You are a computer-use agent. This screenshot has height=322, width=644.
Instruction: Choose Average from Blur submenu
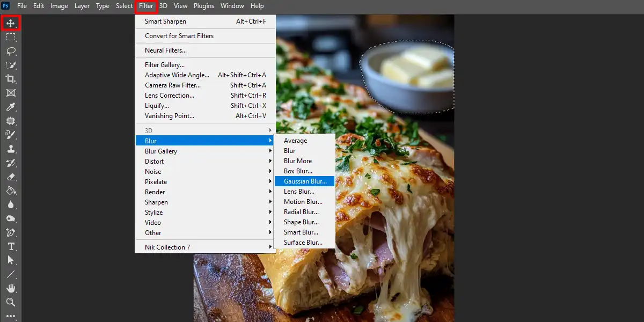pos(305,141)
